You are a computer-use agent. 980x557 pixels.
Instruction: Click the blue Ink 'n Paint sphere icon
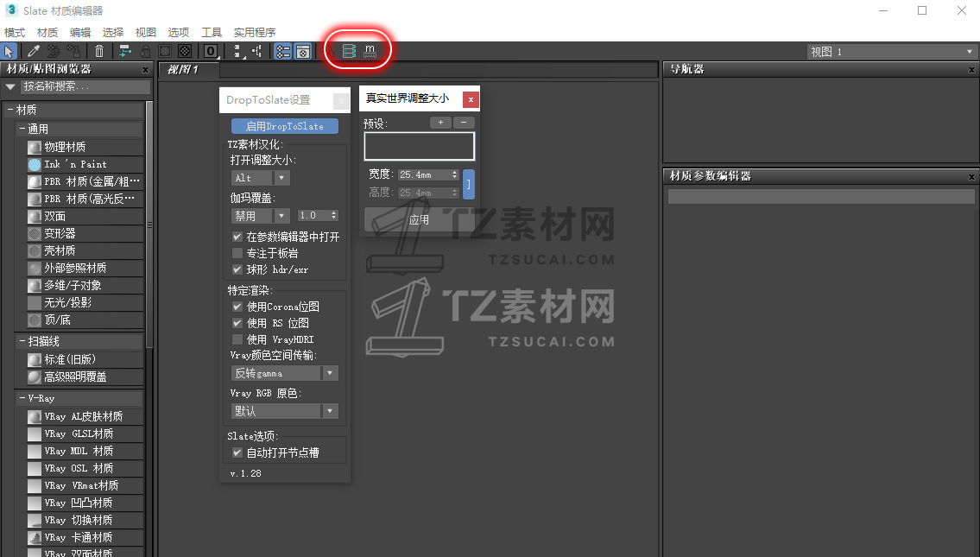(x=35, y=164)
